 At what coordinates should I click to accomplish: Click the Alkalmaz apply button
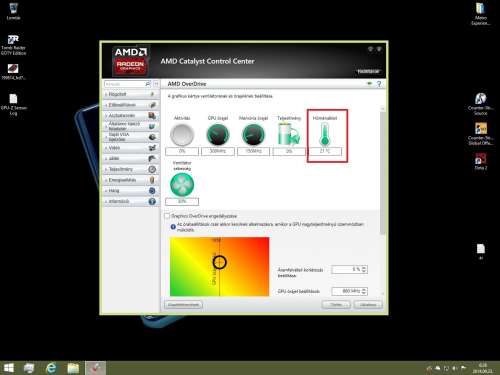click(368, 305)
